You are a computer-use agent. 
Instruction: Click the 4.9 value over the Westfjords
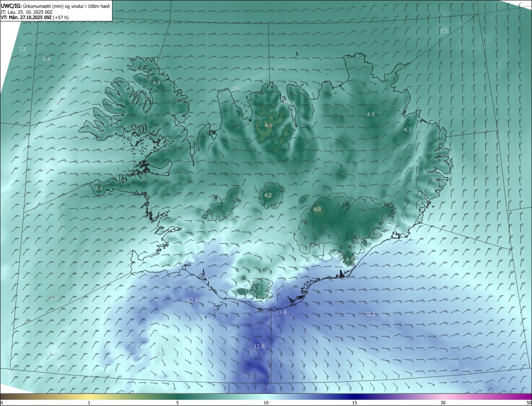(x=157, y=83)
